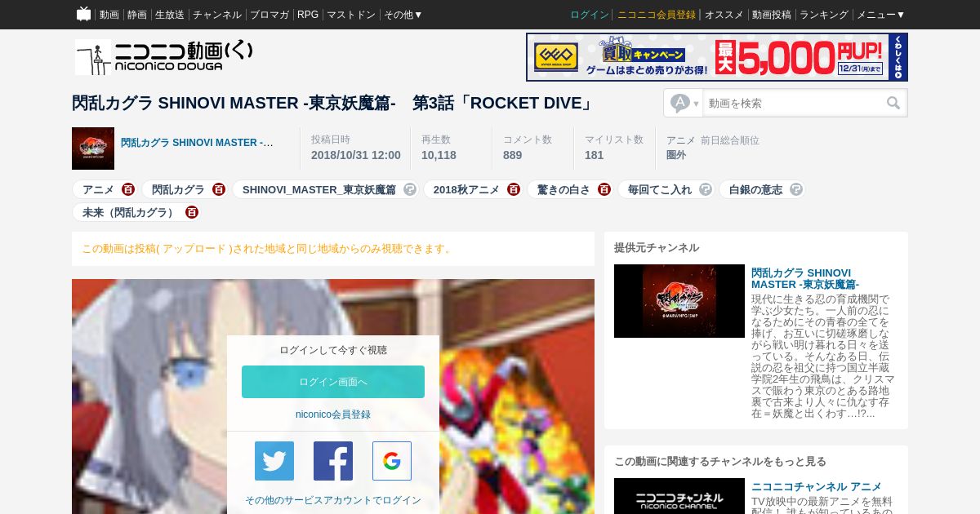Open 閃乱カグラ SHINOVI MASTER -東京妖魔篇- channel title link

[805, 278]
